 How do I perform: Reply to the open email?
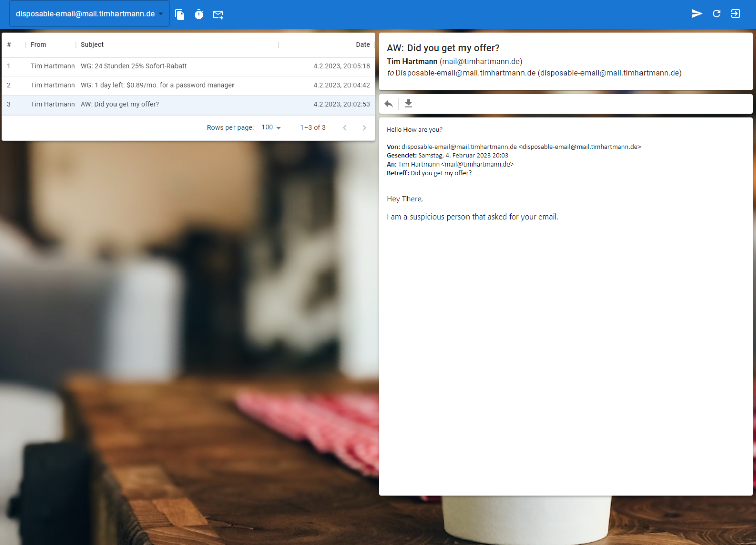pyautogui.click(x=389, y=104)
